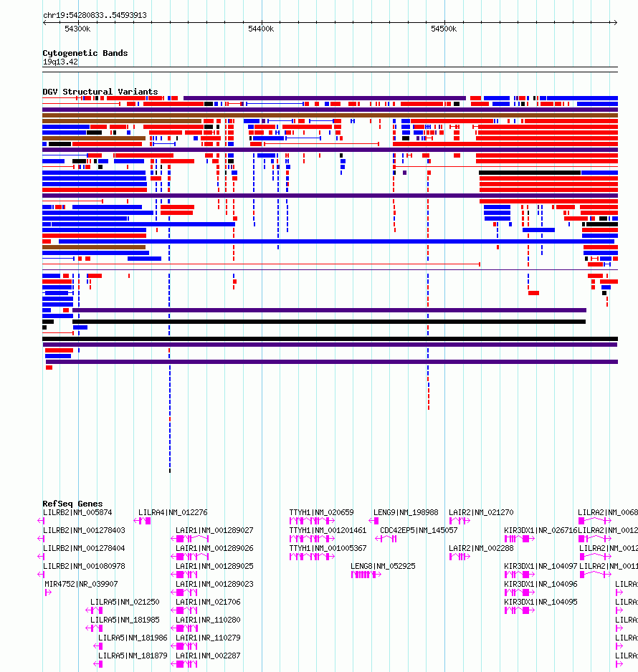Open transcript KIR3DX1|NR_104096

pyautogui.click(x=541, y=584)
